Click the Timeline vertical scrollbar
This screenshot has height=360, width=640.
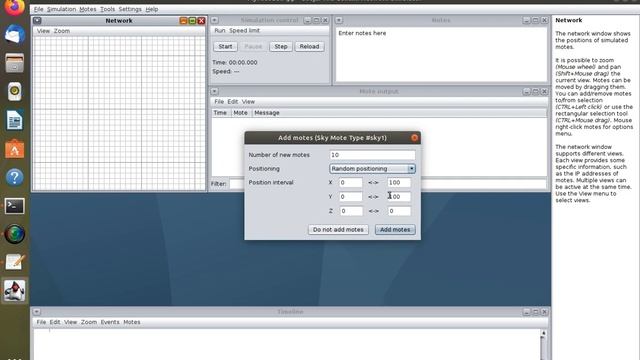pos(543,345)
